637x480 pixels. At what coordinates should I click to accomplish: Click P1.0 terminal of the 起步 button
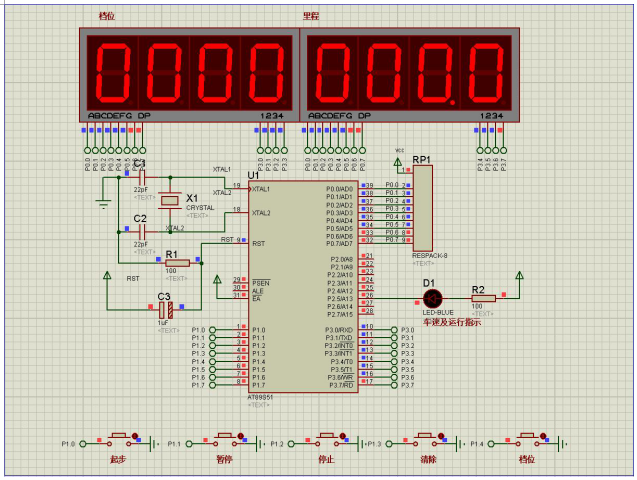[83, 444]
